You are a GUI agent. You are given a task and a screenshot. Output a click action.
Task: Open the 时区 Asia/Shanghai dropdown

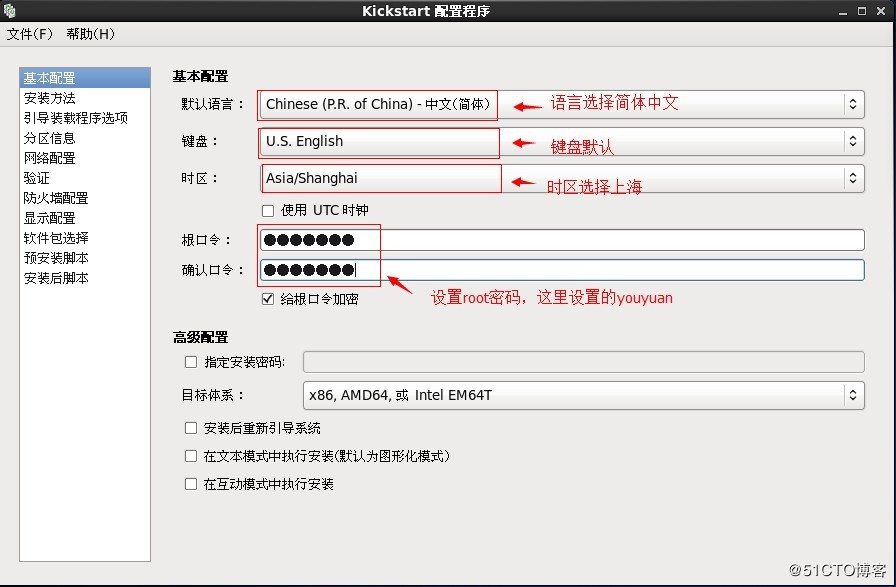coord(562,178)
